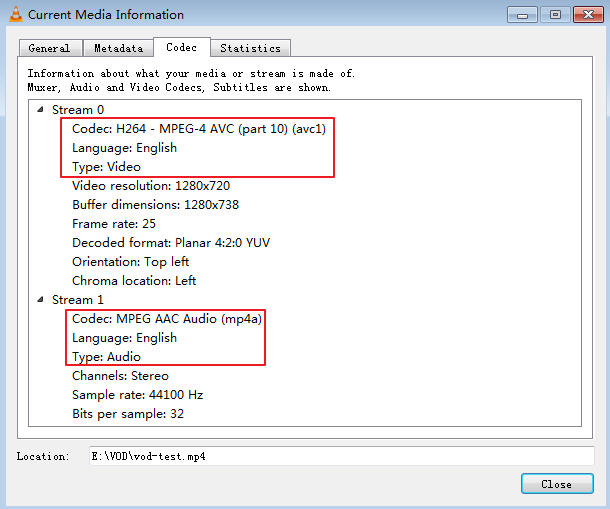Collapse the Stream 0 tree node
The image size is (610, 509).
40,110
